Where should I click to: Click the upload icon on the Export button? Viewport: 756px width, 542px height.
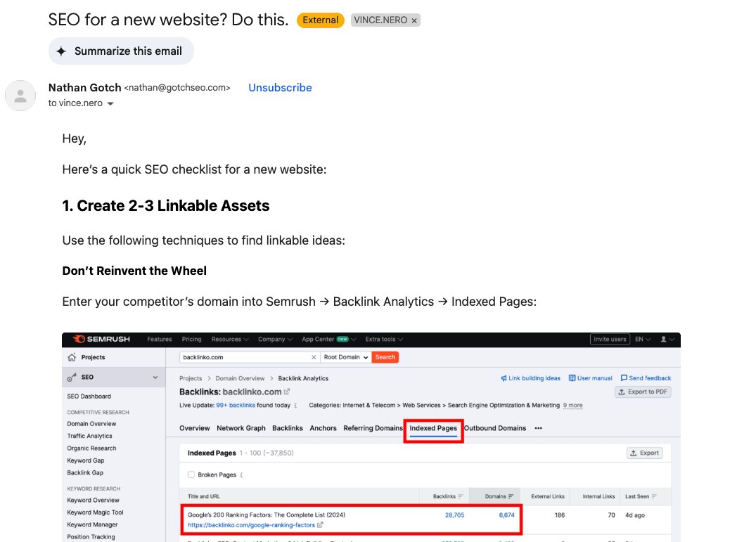[634, 453]
